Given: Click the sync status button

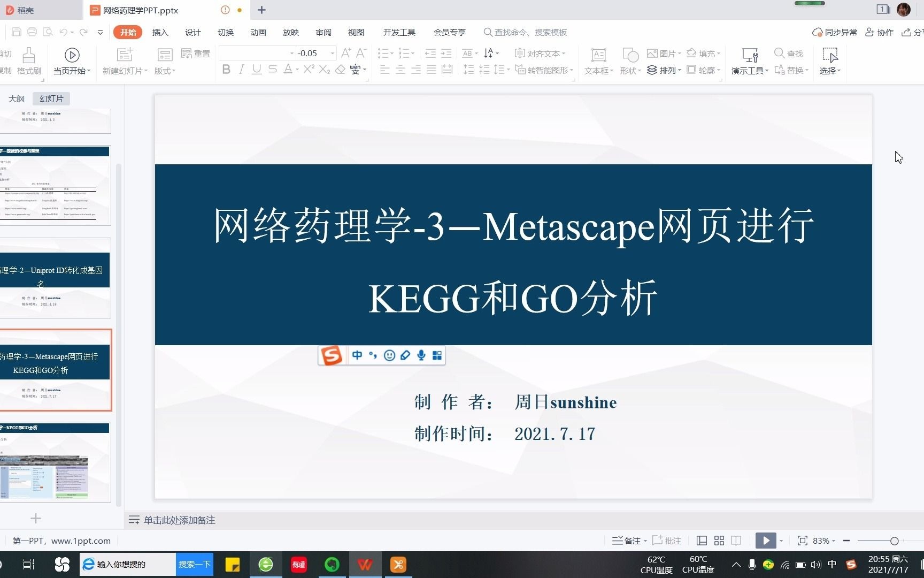Looking at the screenshot, I should (x=834, y=32).
